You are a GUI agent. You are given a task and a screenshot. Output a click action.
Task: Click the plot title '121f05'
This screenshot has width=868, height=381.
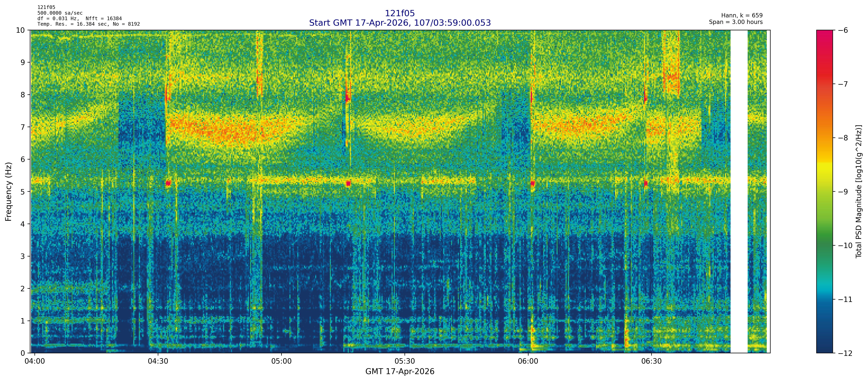click(x=400, y=13)
